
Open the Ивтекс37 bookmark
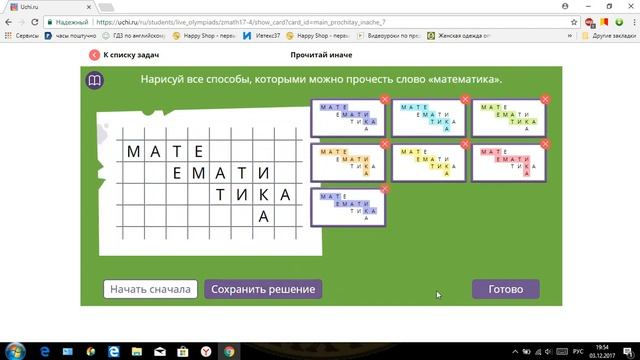pos(262,36)
